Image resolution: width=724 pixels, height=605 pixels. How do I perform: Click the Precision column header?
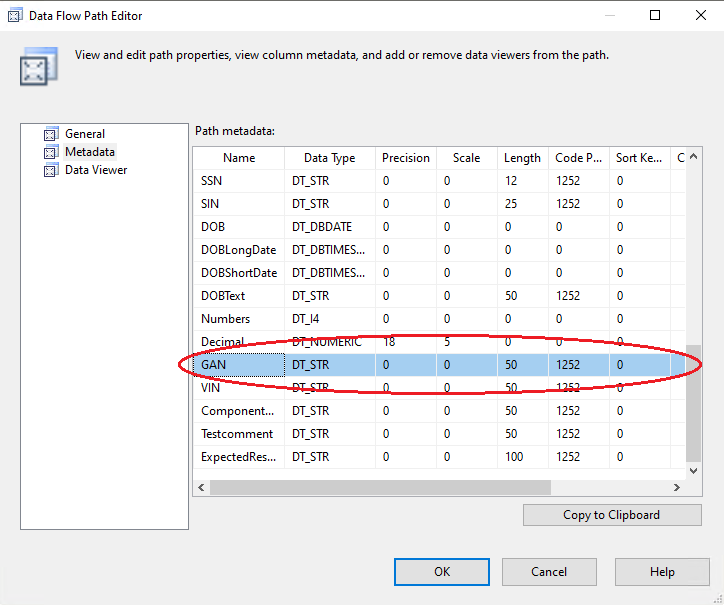pyautogui.click(x=405, y=158)
